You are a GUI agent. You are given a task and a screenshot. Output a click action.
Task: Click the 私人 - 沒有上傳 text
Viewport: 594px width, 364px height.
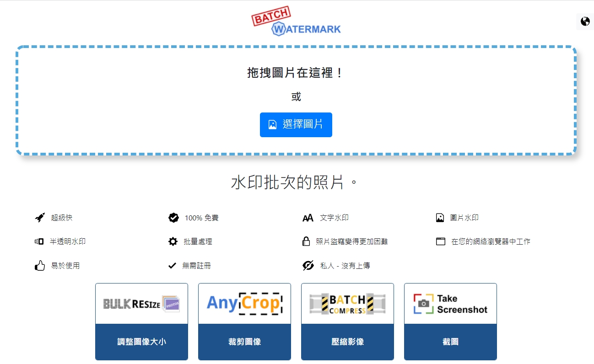tap(345, 265)
